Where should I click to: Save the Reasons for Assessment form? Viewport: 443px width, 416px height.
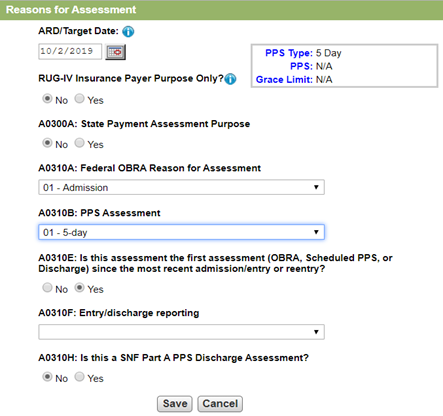point(175,404)
